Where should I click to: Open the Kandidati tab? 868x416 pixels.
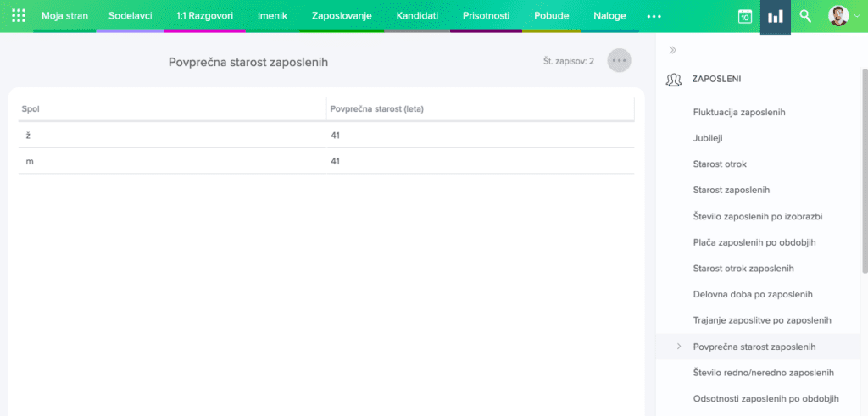(417, 16)
